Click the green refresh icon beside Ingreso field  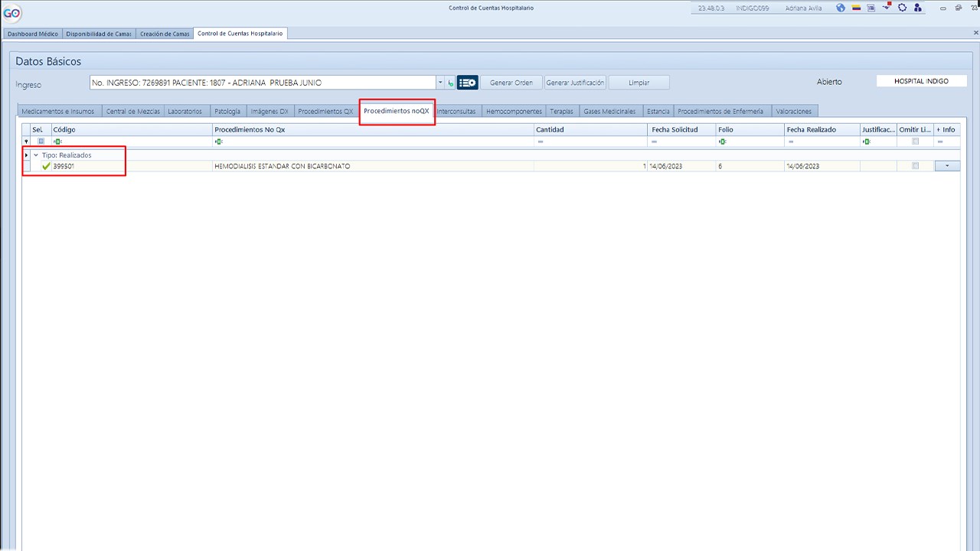(x=450, y=83)
